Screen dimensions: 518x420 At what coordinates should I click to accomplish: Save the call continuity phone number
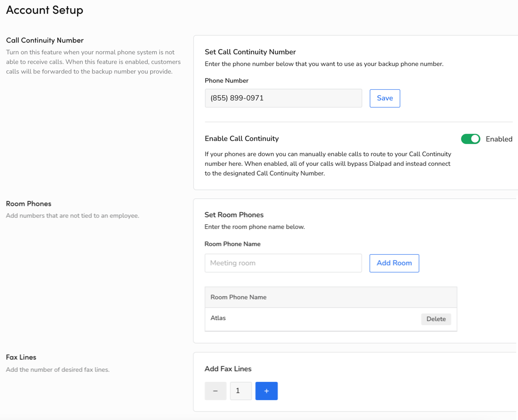click(385, 98)
